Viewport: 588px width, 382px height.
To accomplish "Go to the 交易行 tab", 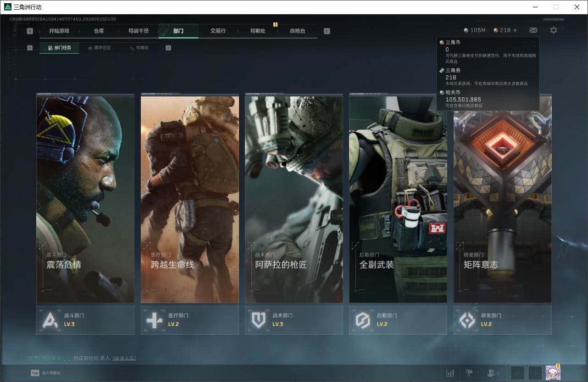I will click(x=218, y=31).
